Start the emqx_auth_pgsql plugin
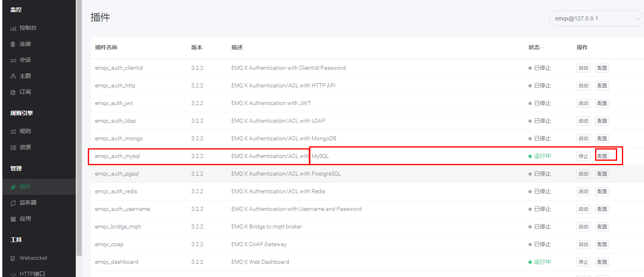The height and width of the screenshot is (277, 644). (x=583, y=174)
